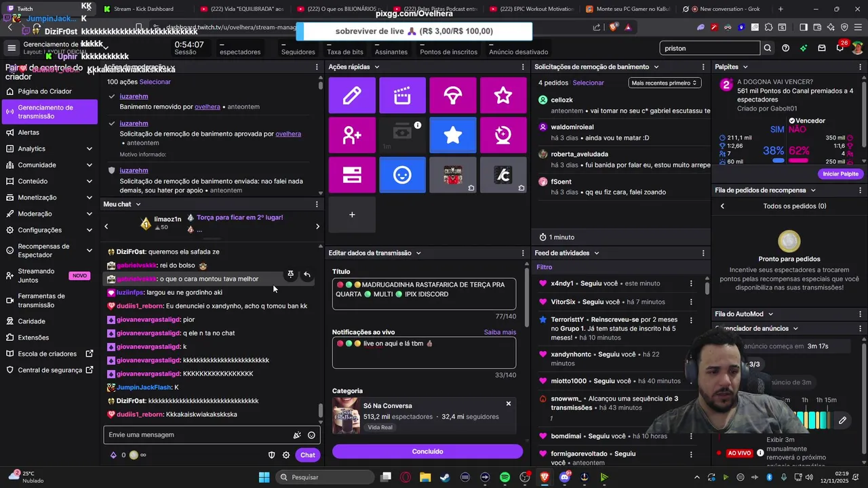Send message with the Chat button
The width and height of the screenshot is (868, 488).
(x=308, y=455)
